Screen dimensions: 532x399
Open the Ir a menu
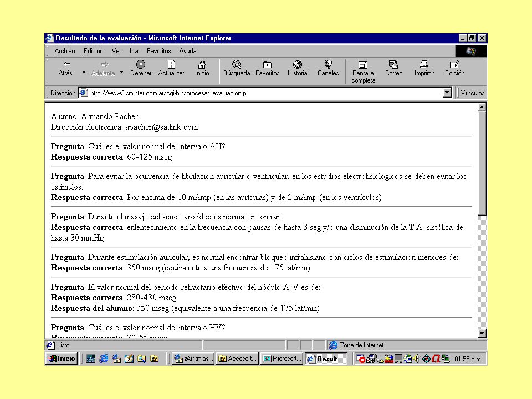point(134,51)
